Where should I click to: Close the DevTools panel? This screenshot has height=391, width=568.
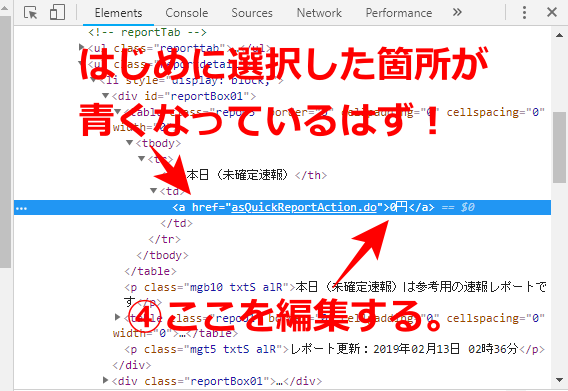552,12
